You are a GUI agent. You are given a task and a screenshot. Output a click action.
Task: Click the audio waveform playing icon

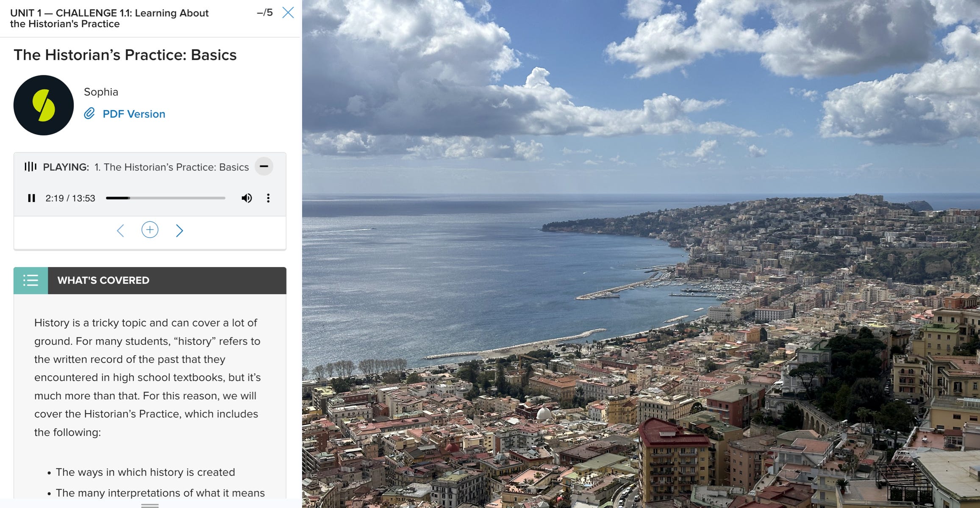[x=31, y=167]
